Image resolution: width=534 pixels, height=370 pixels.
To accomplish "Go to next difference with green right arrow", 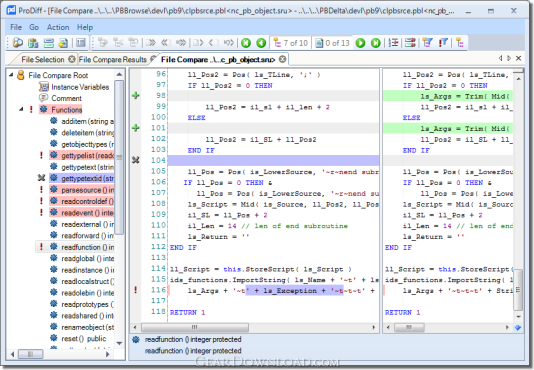I will coord(360,43).
